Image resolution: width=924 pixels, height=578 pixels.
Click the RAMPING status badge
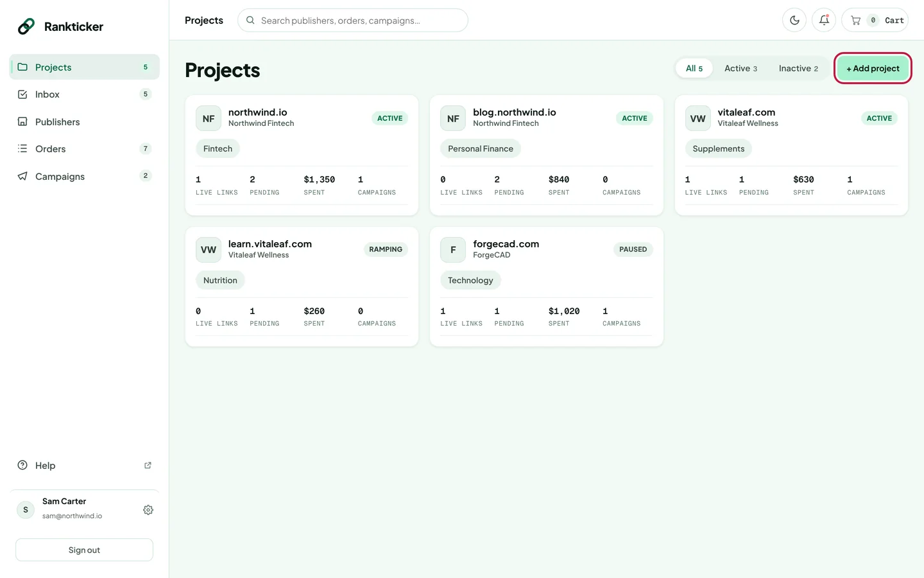coord(386,249)
